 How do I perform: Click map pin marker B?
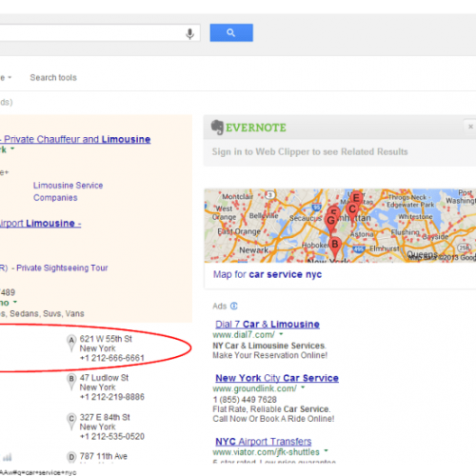pyautogui.click(x=334, y=247)
